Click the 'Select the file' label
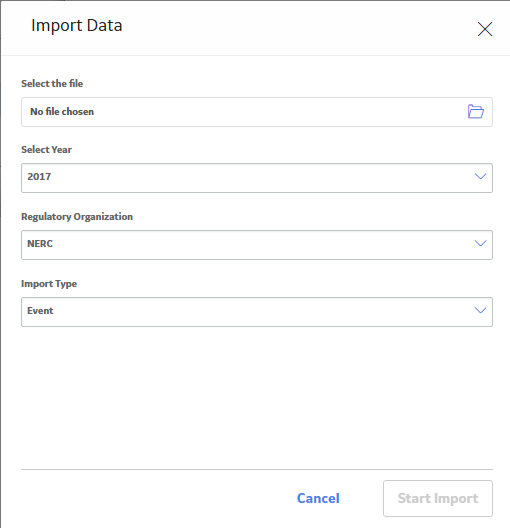 point(52,84)
